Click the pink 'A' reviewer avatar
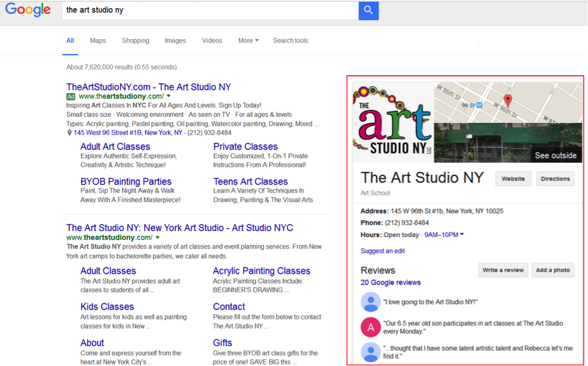588x366 pixels. point(371,327)
